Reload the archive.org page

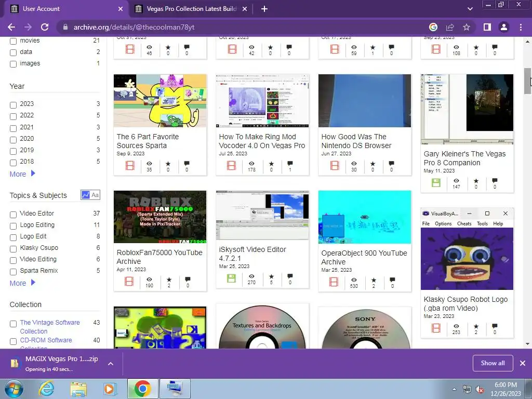click(x=45, y=27)
